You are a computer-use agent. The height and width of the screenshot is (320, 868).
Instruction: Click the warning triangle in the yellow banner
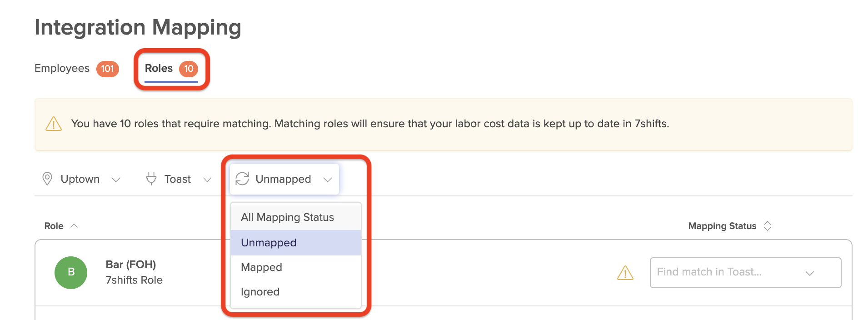coord(53,123)
